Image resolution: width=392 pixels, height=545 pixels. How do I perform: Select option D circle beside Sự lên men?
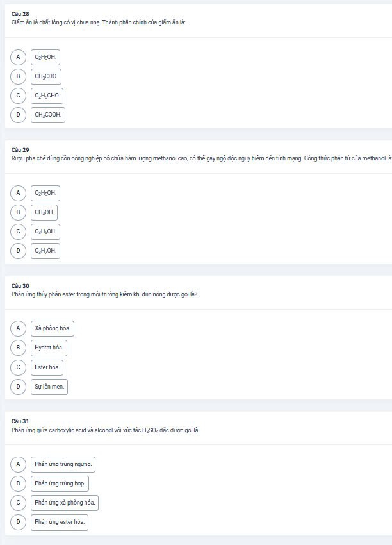18,387
